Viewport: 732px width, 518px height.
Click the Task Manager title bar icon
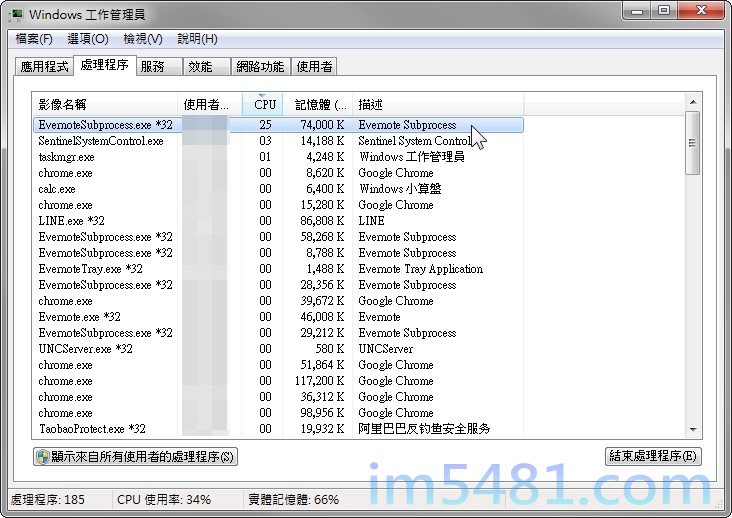coord(15,14)
